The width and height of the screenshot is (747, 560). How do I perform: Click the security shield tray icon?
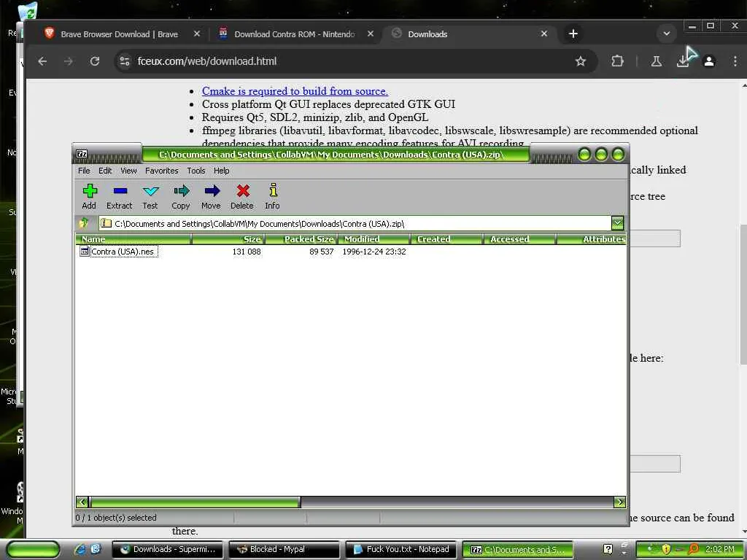click(665, 549)
